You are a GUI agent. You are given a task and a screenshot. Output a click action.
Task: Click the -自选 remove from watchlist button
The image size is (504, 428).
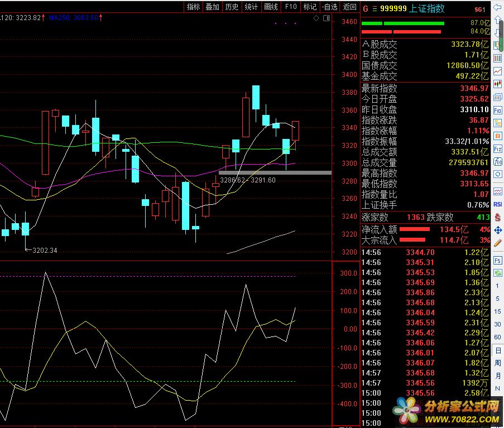330,7
